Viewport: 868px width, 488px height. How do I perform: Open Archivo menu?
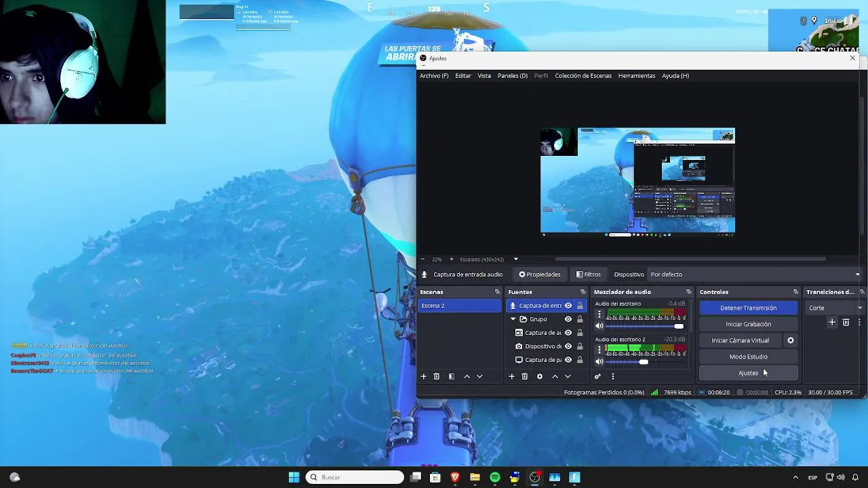(434, 76)
